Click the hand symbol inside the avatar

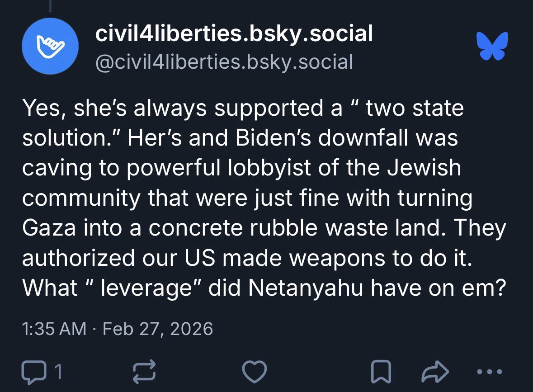[50, 46]
